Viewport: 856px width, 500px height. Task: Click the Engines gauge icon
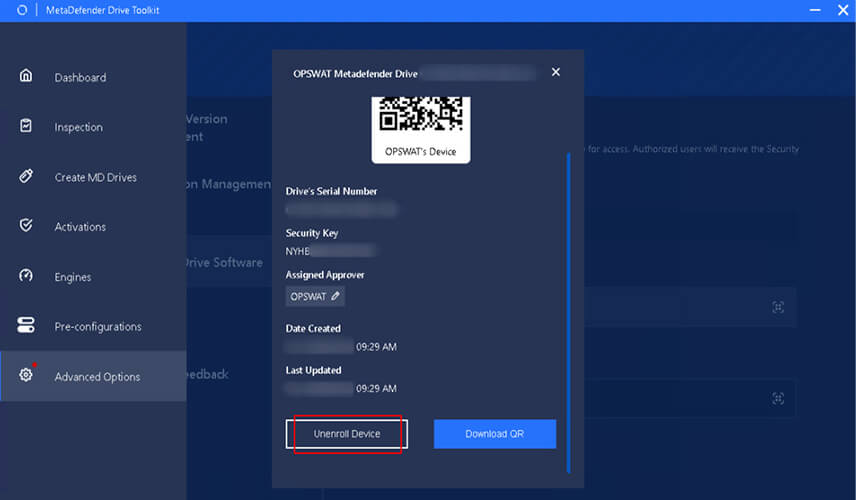point(26,275)
